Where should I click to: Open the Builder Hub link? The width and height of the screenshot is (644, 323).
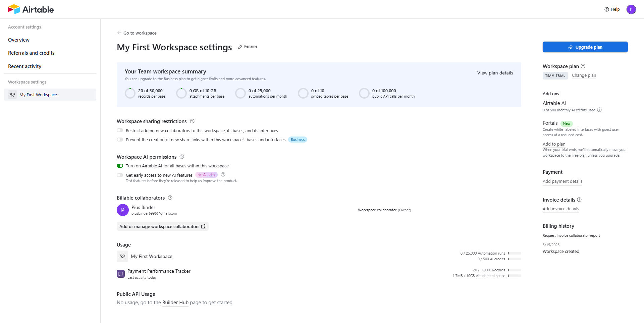[175, 303]
